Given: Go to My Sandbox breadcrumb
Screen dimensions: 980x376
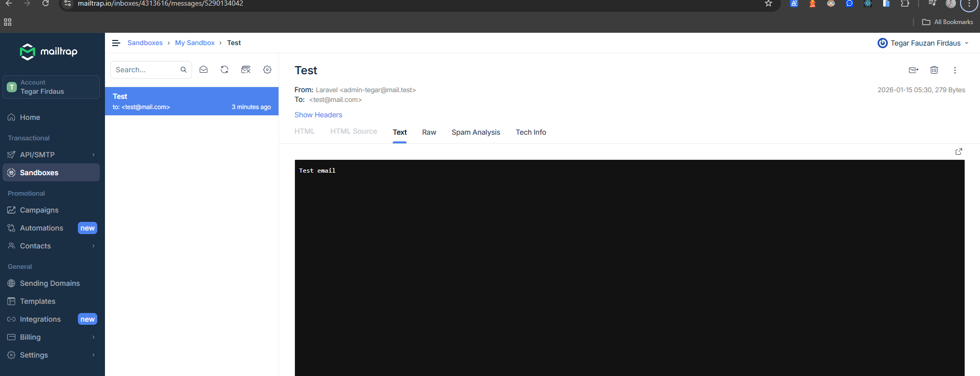Looking at the screenshot, I should click(195, 43).
